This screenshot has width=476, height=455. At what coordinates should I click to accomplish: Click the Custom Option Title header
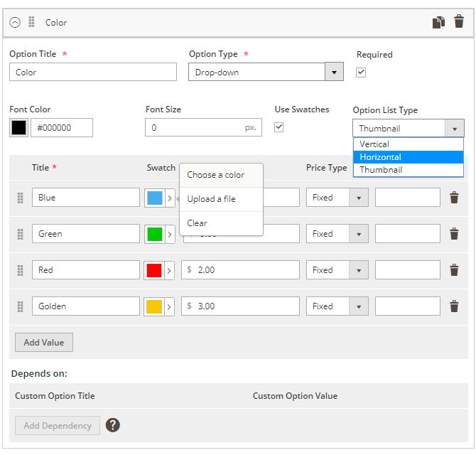tap(55, 396)
